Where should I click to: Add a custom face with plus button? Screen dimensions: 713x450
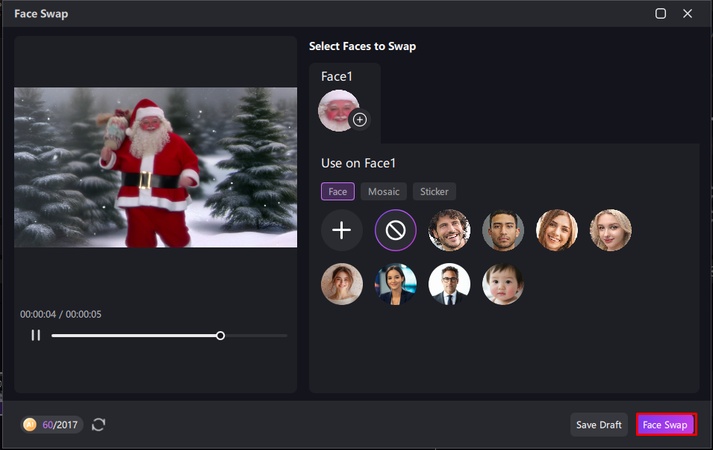coord(342,230)
